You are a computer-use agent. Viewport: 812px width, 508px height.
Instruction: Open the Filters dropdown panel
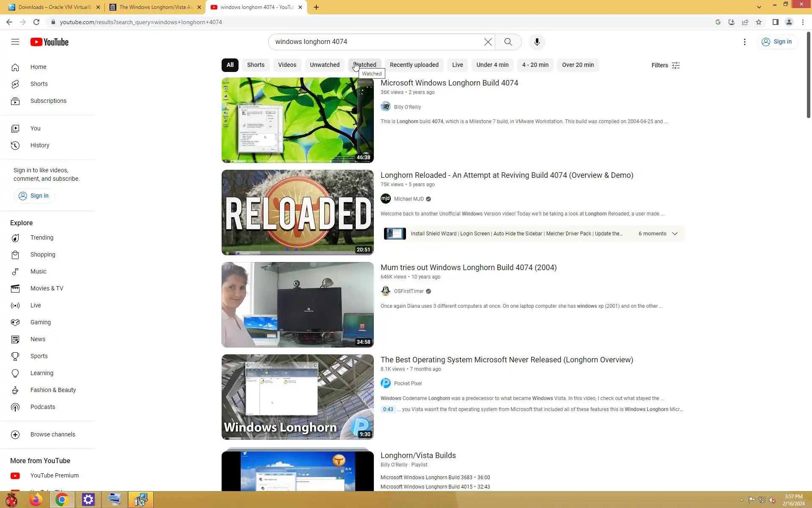coord(665,65)
